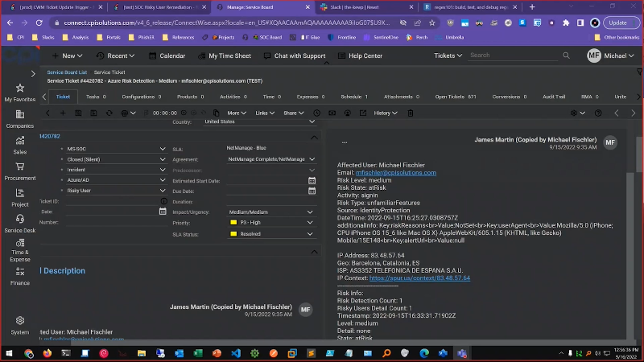This screenshot has width=644, height=362.
Task: Switch to the Audit Trail tab
Action: 554,97
